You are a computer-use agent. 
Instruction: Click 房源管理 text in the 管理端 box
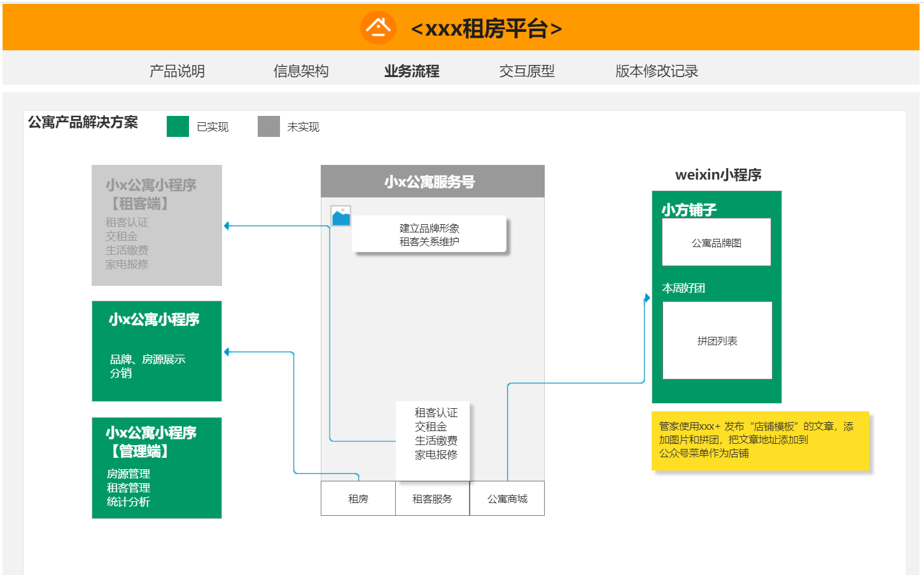(129, 474)
